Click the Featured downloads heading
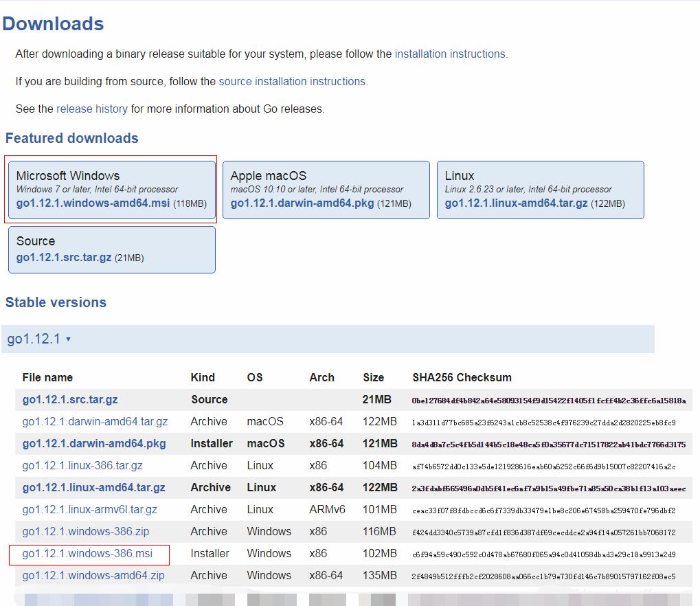 click(x=72, y=138)
